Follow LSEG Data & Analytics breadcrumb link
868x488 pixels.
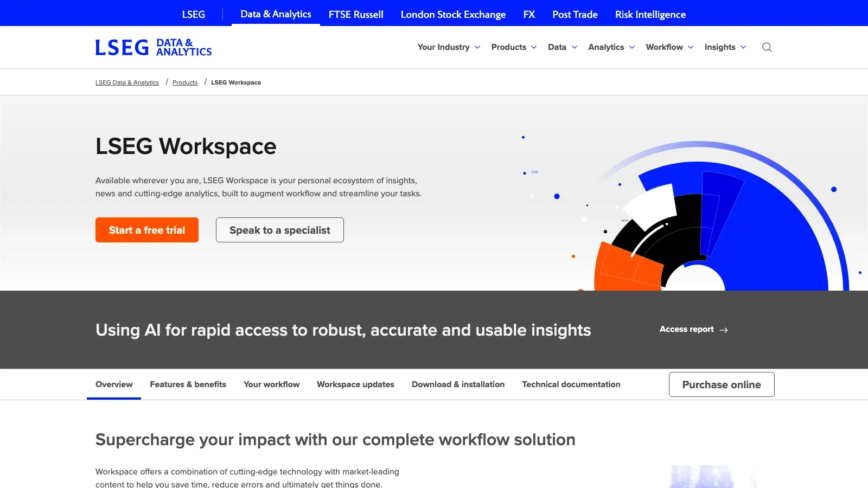click(127, 82)
